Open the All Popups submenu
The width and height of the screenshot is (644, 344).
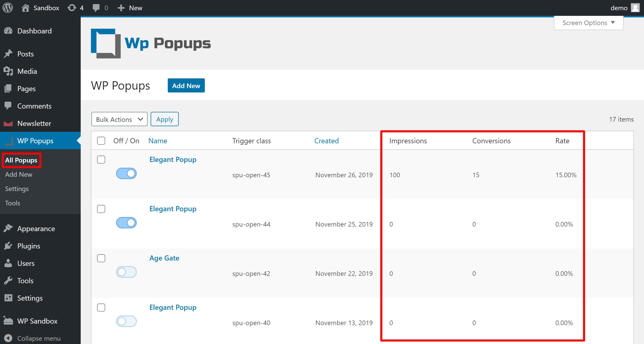[21, 160]
